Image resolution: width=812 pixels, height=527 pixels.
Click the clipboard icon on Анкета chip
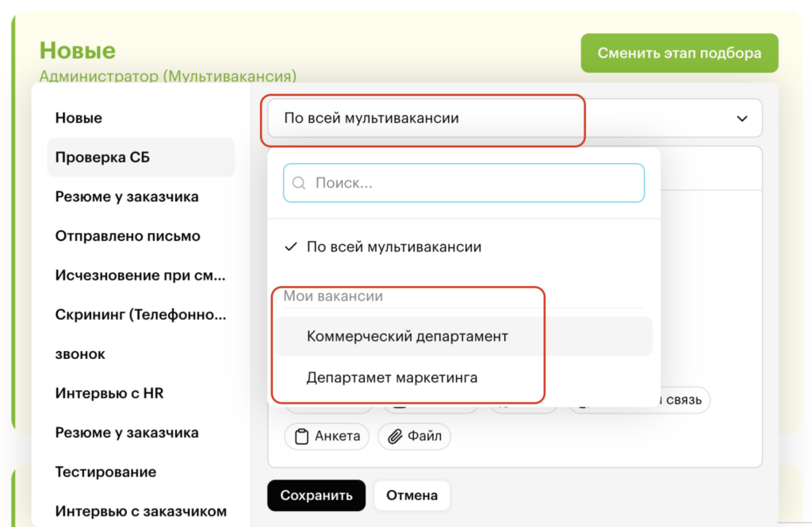coord(301,436)
